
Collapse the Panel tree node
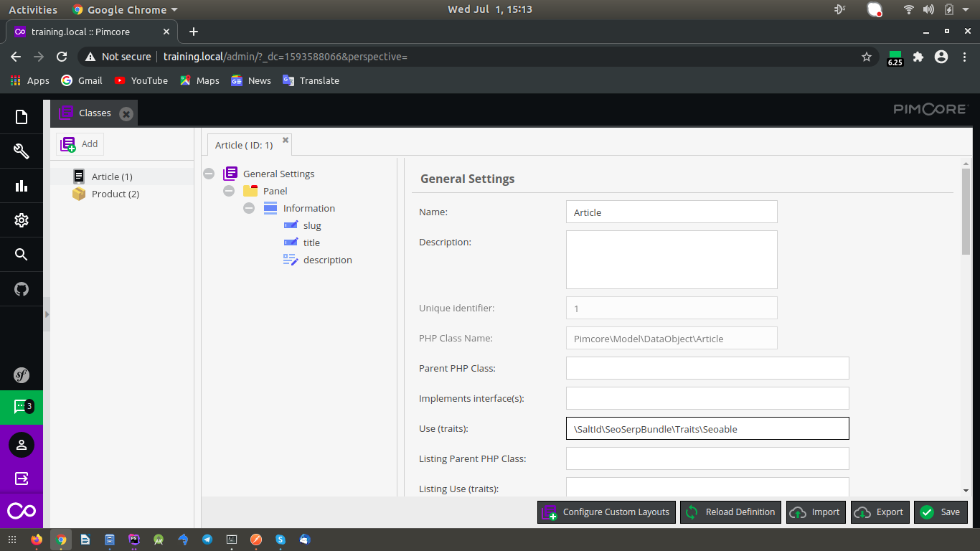pyautogui.click(x=229, y=191)
